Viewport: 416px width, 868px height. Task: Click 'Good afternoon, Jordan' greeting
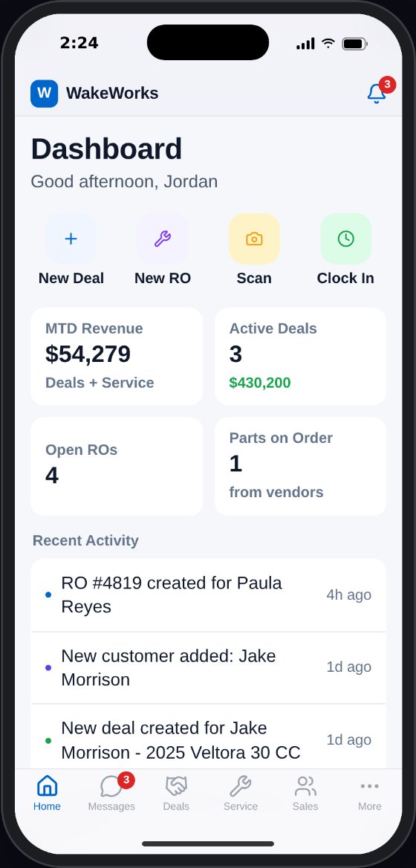tap(124, 181)
